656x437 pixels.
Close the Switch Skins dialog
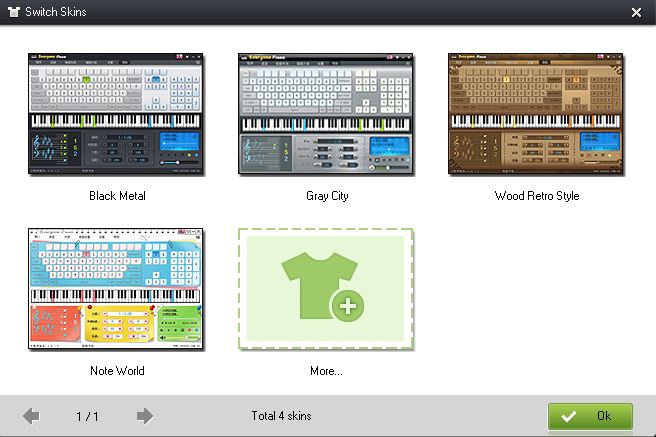[x=636, y=13]
